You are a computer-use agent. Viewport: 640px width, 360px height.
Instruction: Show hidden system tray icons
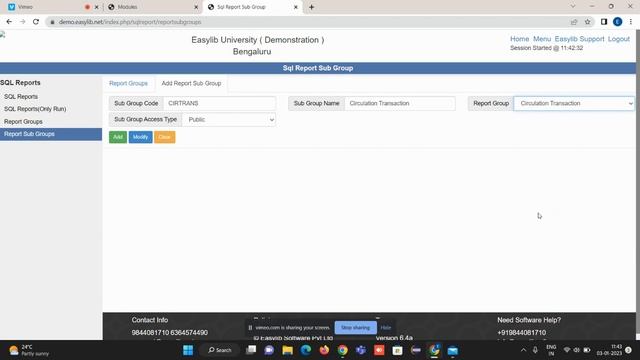523,350
